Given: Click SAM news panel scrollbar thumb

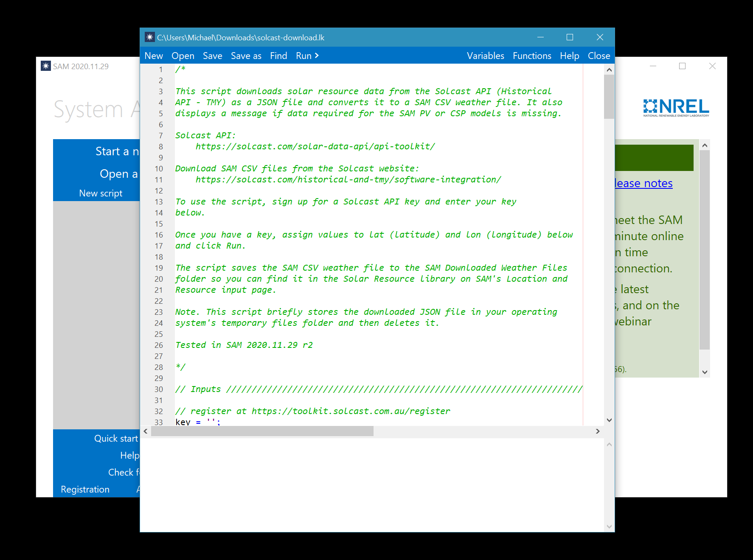Looking at the screenshot, I should click(705, 250).
